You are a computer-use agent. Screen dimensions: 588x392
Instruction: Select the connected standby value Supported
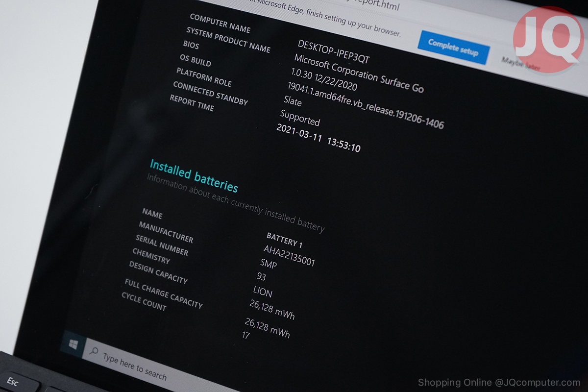pos(300,118)
